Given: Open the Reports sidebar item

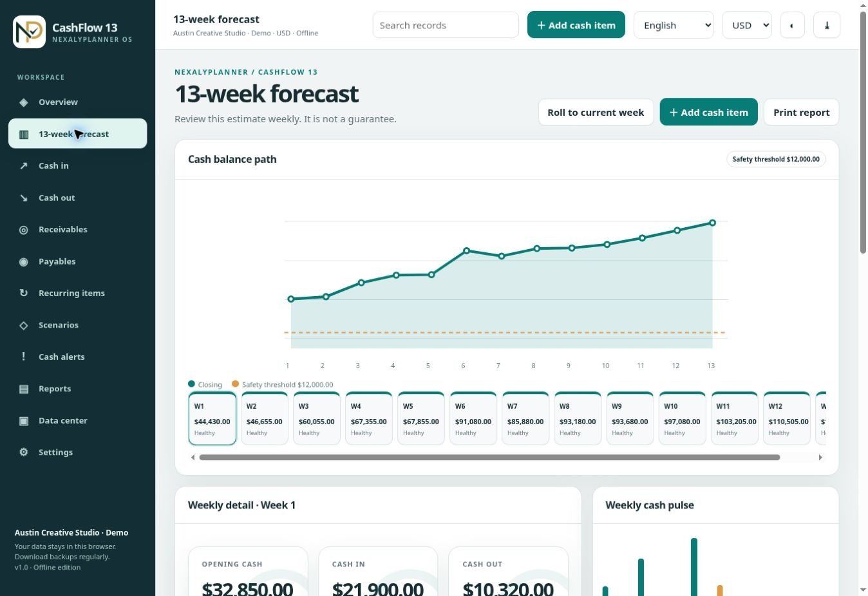Looking at the screenshot, I should (77, 389).
